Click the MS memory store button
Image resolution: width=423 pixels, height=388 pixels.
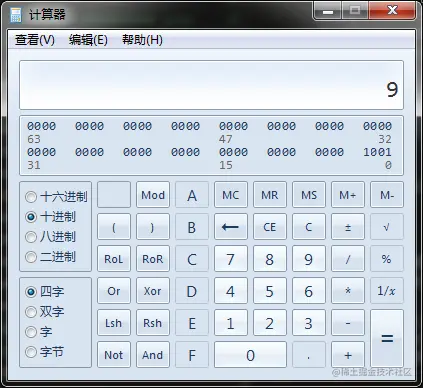coord(309,195)
